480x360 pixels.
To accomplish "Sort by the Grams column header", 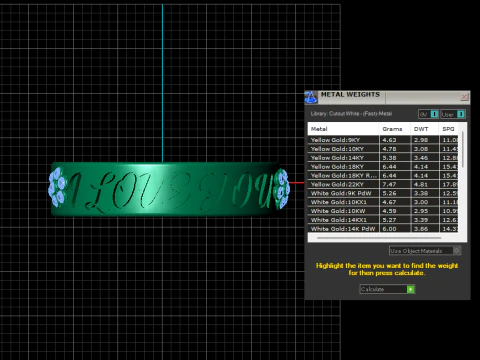I will pos(394,129).
